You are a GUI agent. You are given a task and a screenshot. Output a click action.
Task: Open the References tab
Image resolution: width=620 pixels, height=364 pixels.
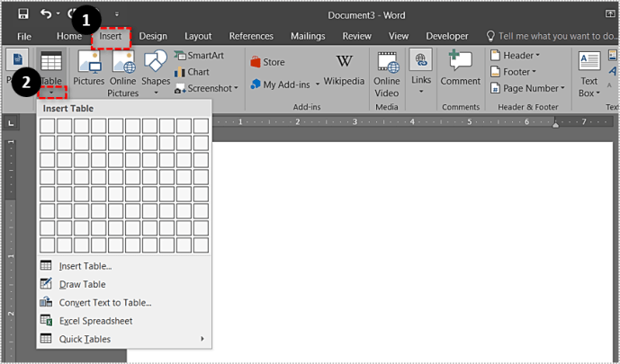click(251, 36)
